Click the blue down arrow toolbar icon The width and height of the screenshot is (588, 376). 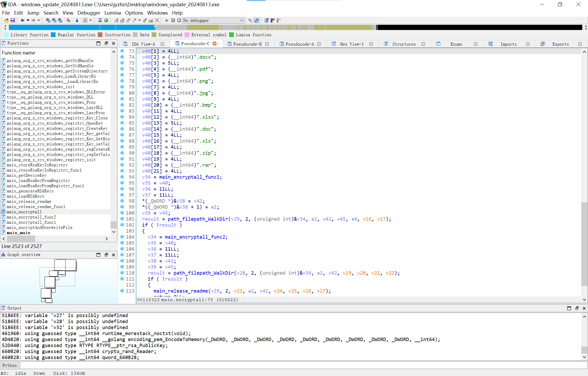(x=77, y=20)
